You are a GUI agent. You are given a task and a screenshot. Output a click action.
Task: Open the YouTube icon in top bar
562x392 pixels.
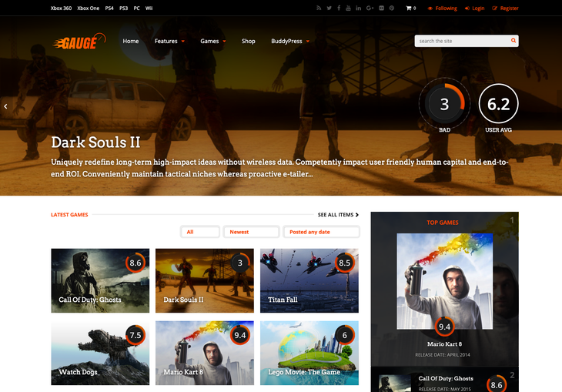pyautogui.click(x=348, y=8)
